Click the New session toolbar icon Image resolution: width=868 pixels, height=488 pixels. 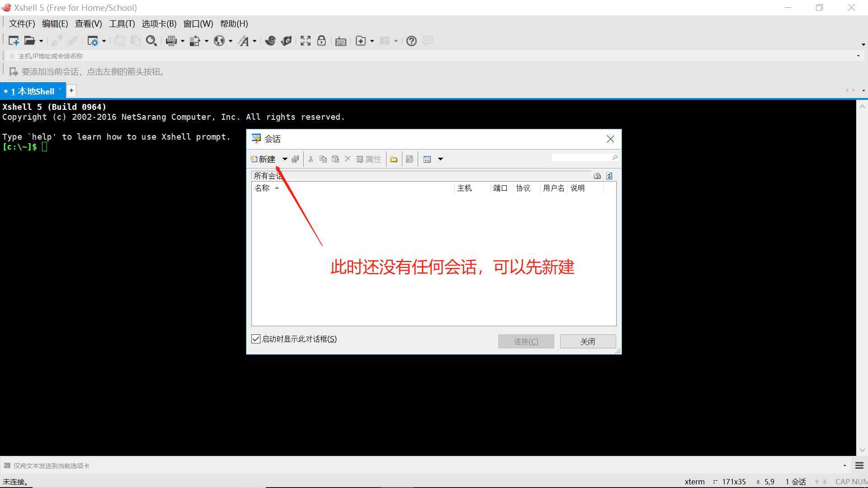14,41
